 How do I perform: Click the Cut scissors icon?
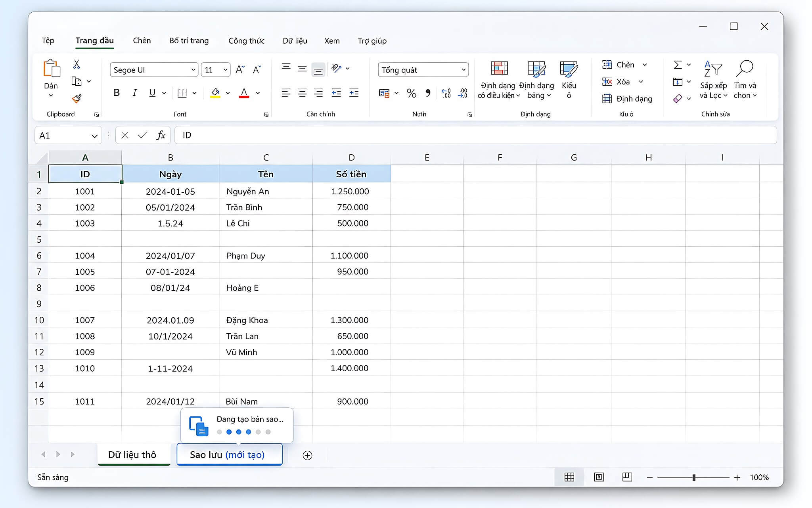77,64
